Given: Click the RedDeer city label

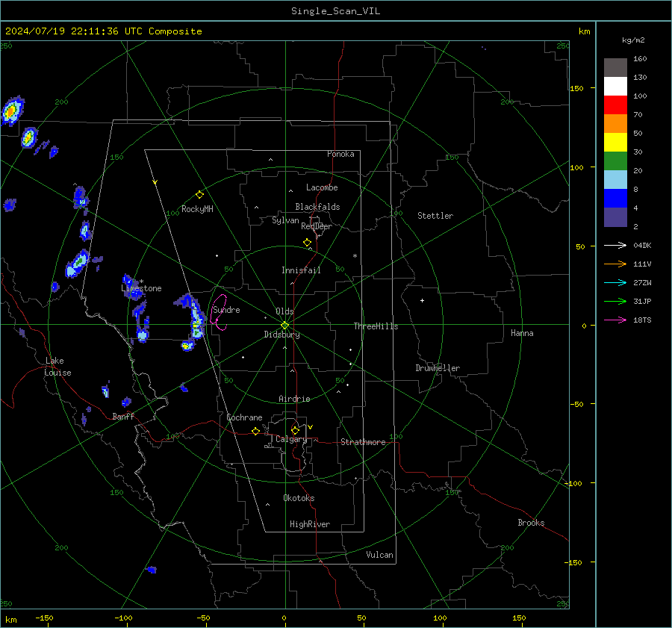Looking at the screenshot, I should click(317, 226).
